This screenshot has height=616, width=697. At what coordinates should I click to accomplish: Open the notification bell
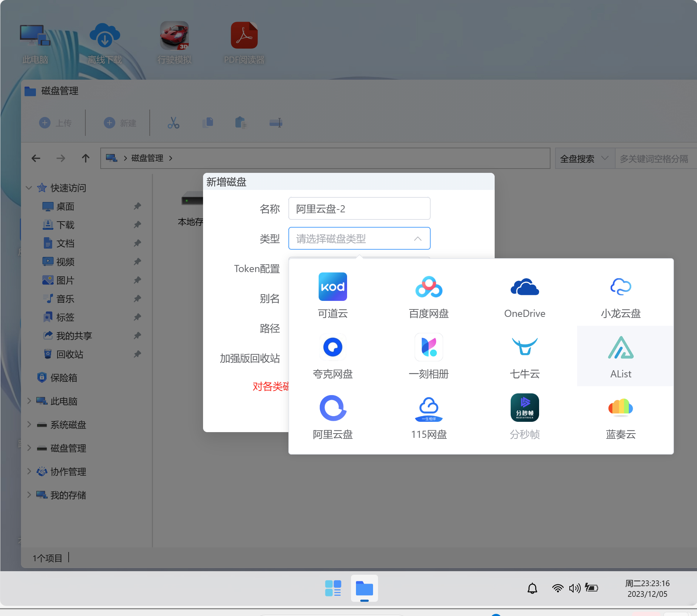click(x=532, y=588)
